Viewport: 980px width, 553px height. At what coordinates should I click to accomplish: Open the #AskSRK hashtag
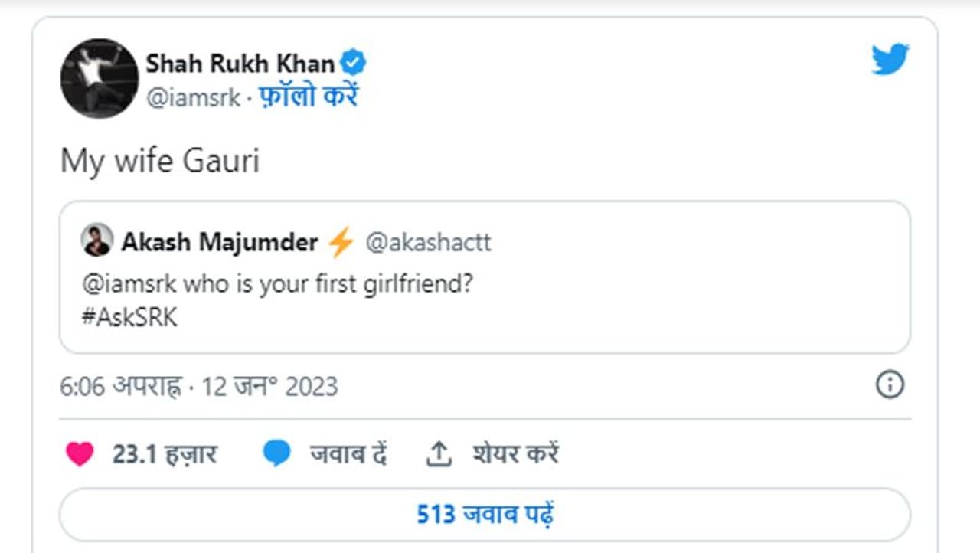coord(129,318)
